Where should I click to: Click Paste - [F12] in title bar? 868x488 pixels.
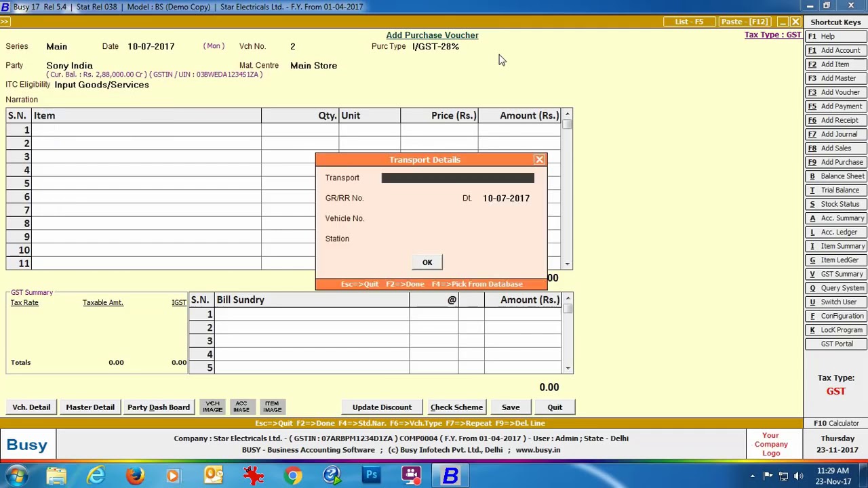(x=745, y=22)
